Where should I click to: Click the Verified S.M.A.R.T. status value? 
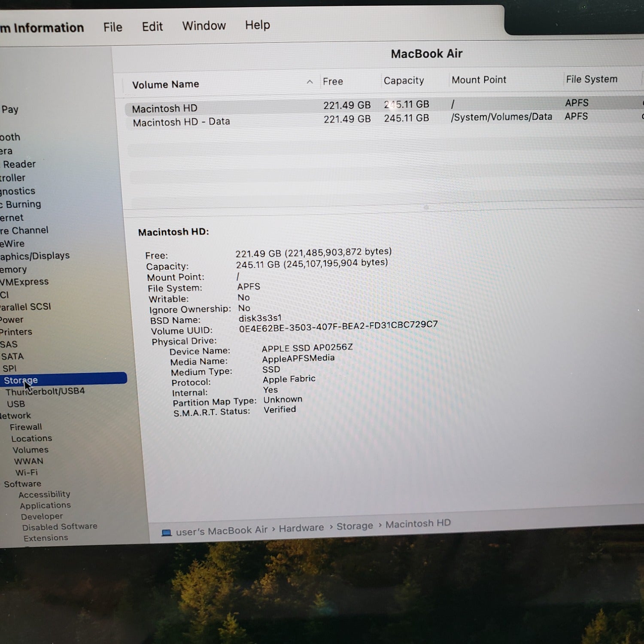tap(279, 410)
